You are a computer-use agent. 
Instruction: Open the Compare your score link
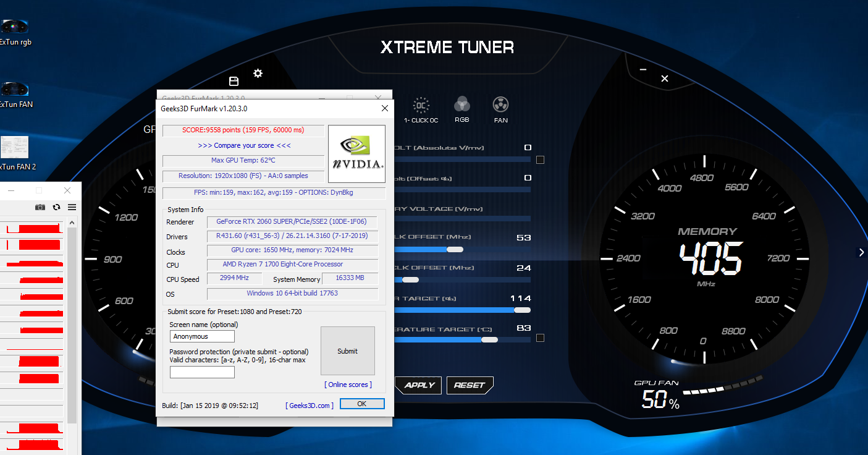(x=244, y=145)
